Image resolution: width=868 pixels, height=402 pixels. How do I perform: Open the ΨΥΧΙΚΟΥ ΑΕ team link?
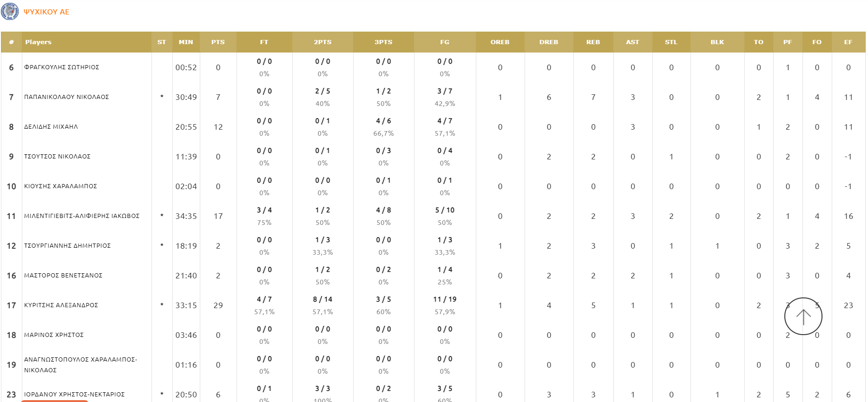(x=46, y=12)
